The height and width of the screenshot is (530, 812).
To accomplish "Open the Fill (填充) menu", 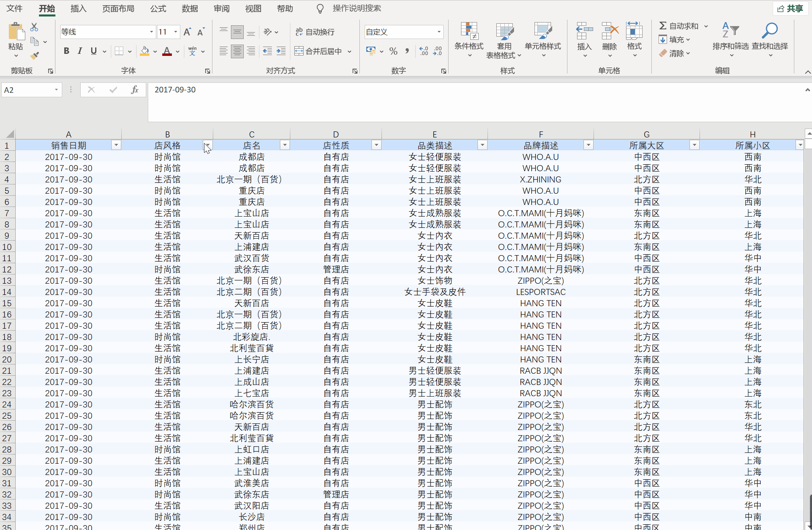I will pos(674,39).
